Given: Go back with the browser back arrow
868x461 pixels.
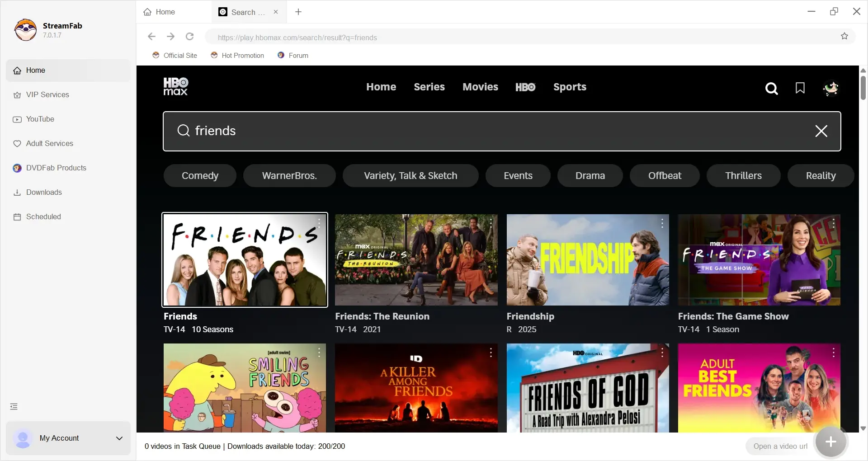Looking at the screenshot, I should [x=152, y=37].
